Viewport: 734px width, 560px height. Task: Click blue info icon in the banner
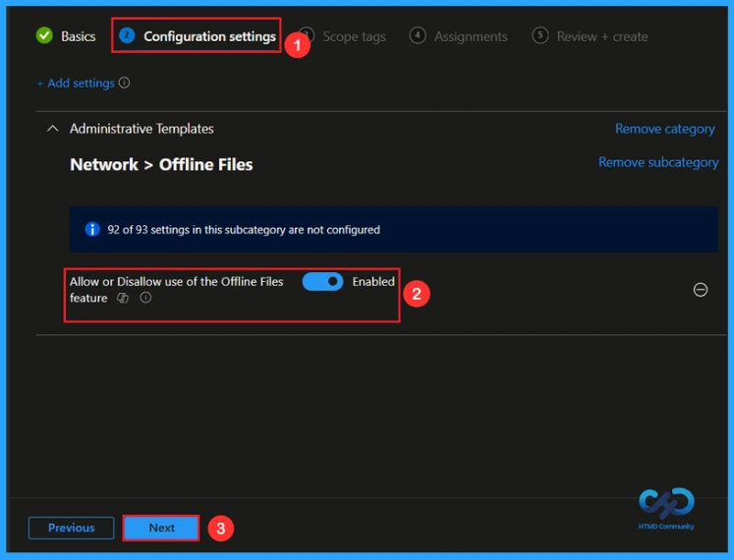pos(92,230)
